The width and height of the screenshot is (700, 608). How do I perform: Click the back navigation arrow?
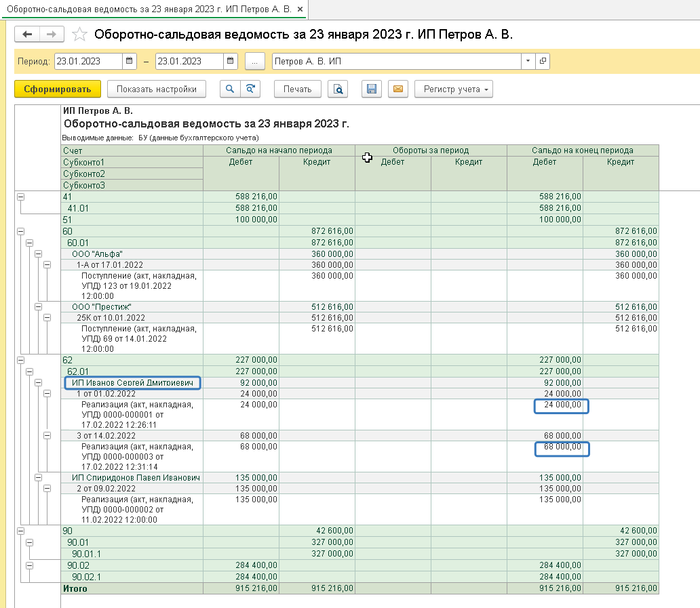pos(27,35)
